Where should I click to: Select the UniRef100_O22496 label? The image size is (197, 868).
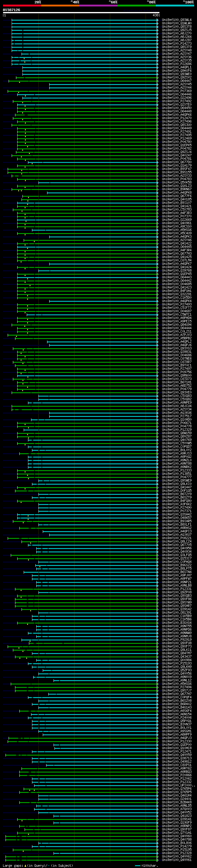point(177,98)
